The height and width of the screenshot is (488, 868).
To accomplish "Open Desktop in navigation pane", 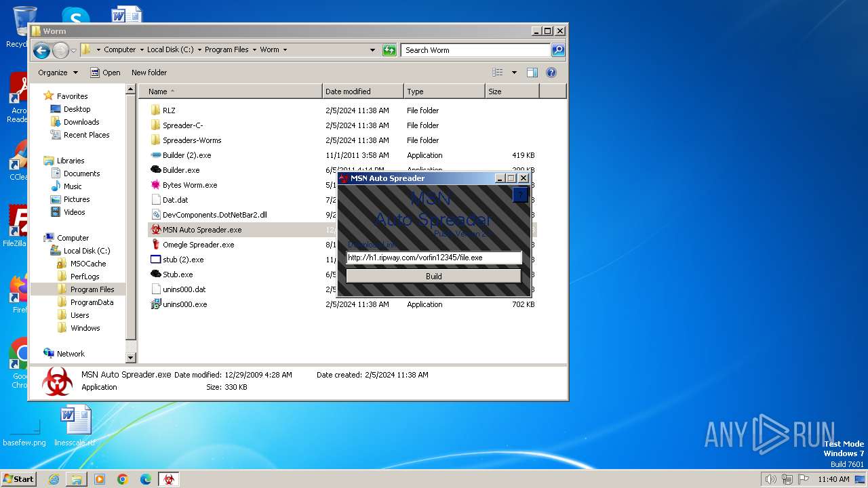I will [77, 109].
